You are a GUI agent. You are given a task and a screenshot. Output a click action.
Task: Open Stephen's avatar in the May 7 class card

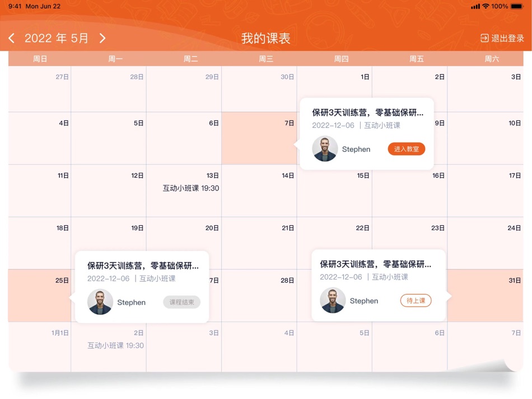(x=325, y=149)
